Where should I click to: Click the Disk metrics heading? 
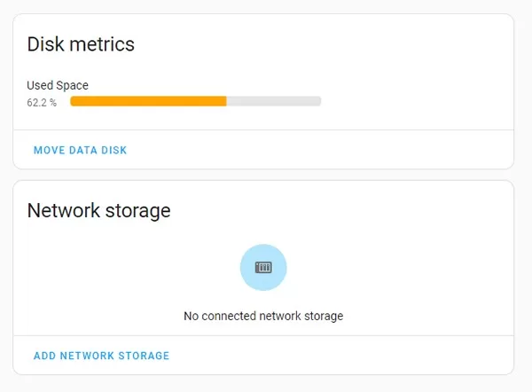tap(81, 44)
